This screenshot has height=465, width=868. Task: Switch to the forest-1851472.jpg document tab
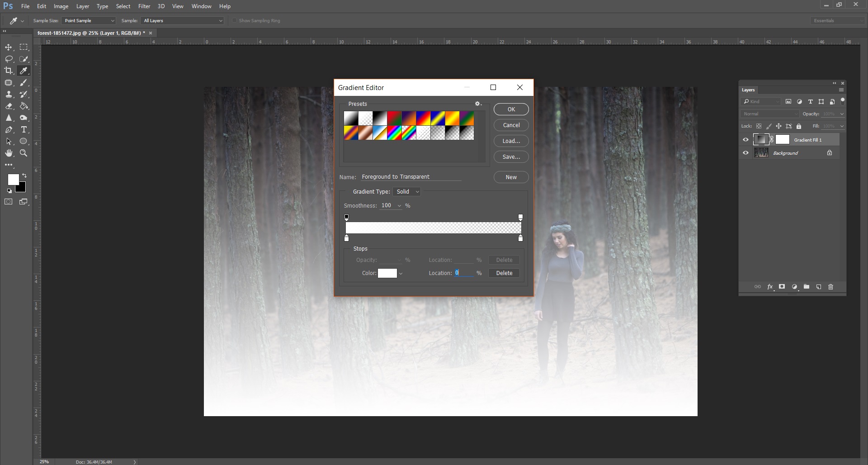click(x=90, y=33)
